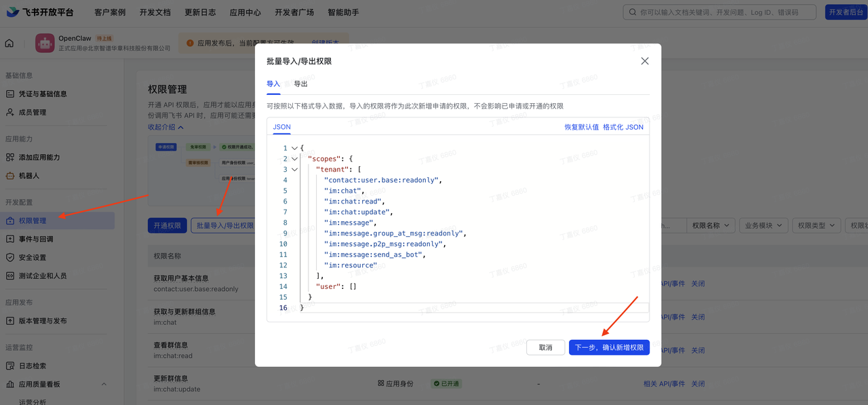Close the batch import/export permissions dialog
868x405 pixels.
[x=644, y=61]
